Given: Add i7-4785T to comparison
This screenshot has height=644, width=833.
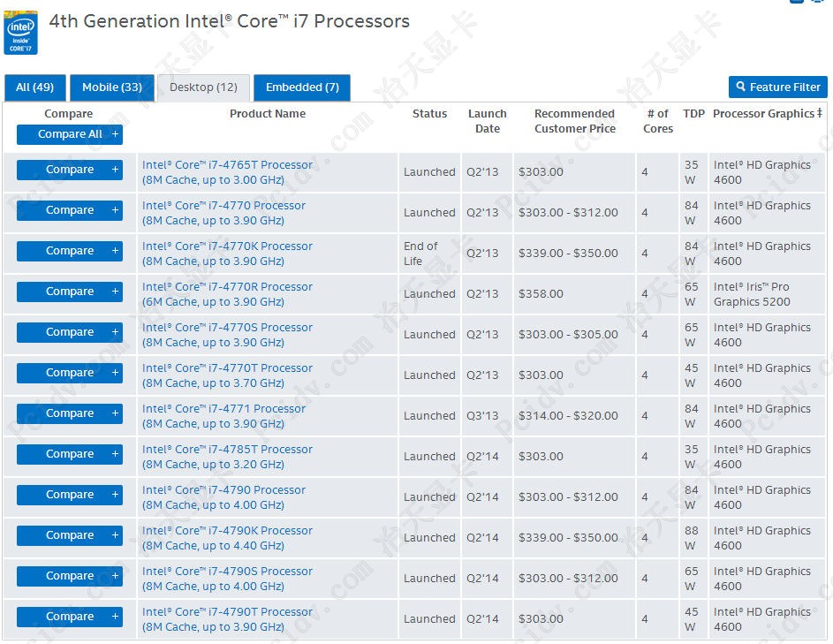Looking at the screenshot, I should (70, 454).
